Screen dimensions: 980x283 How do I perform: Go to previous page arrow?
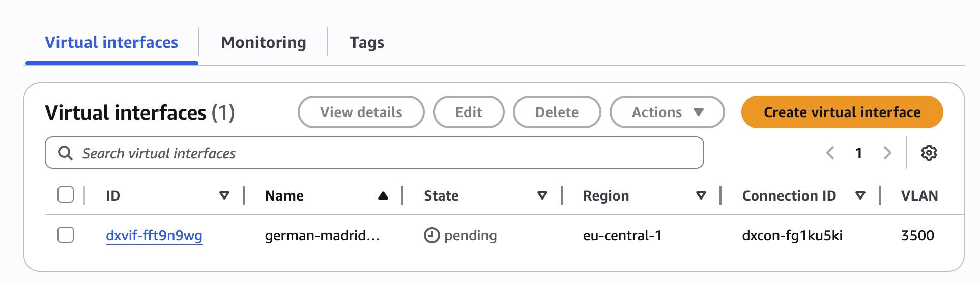click(x=830, y=153)
